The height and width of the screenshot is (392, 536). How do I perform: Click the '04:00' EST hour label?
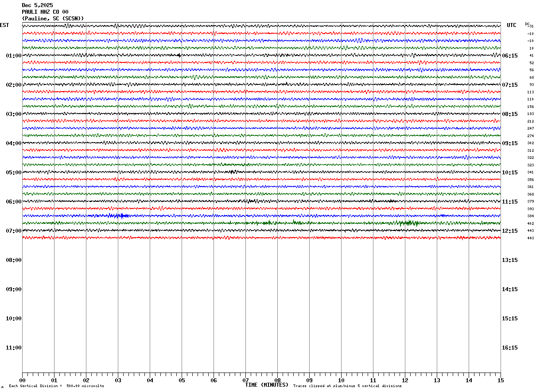pos(14,143)
